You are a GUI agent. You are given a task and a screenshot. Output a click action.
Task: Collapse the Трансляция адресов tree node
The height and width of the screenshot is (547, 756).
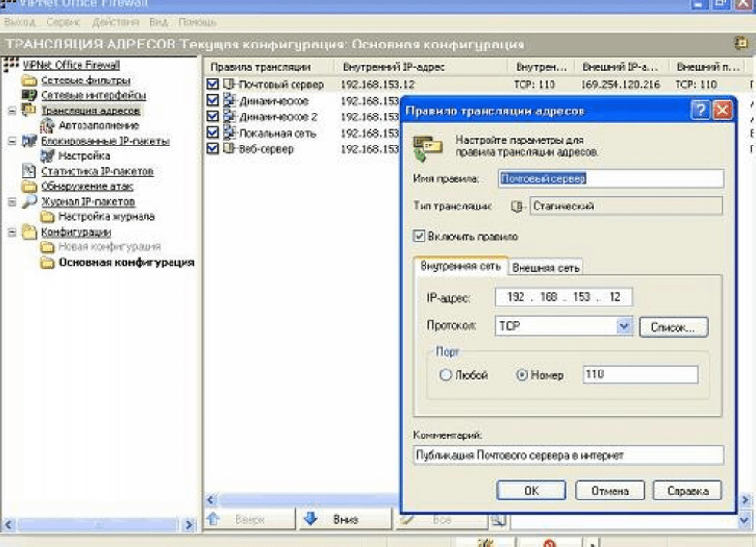tap(12, 111)
